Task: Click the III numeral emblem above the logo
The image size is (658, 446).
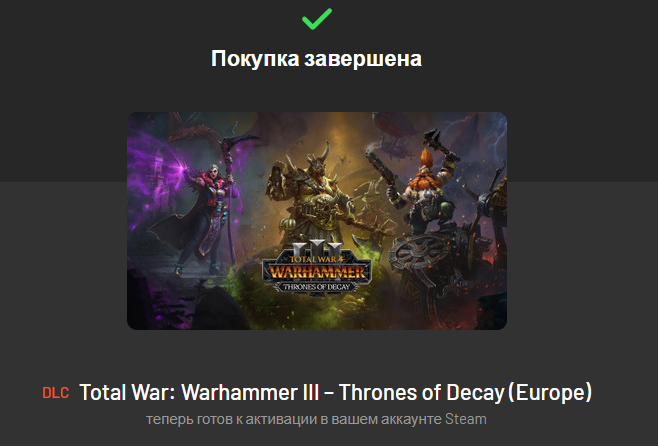Action: (x=317, y=248)
